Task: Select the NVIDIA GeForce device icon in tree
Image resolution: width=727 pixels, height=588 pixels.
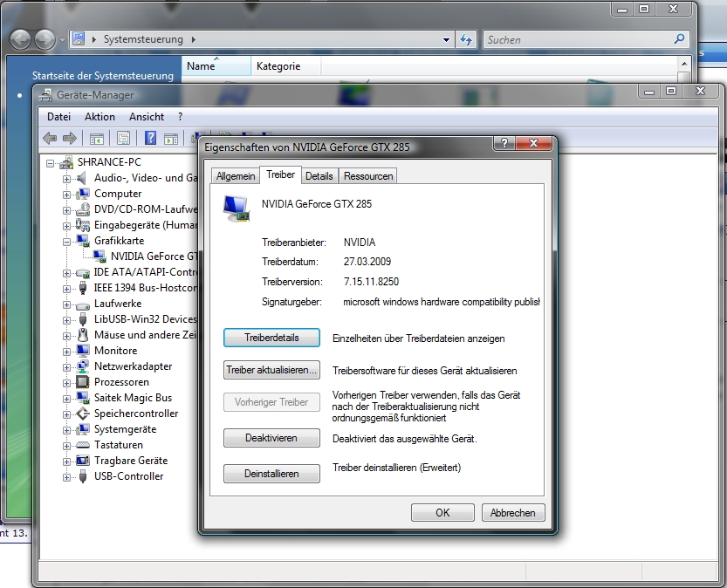Action: 99,256
